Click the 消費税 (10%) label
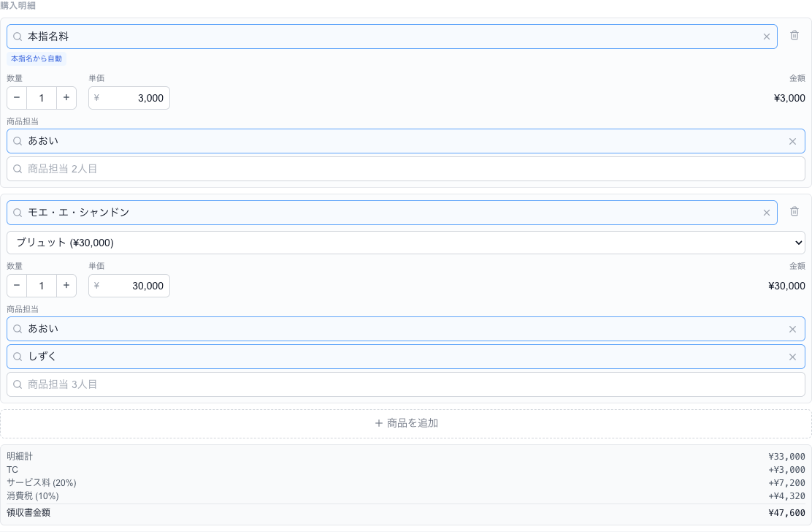This screenshot has height=532, width=812. click(33, 495)
